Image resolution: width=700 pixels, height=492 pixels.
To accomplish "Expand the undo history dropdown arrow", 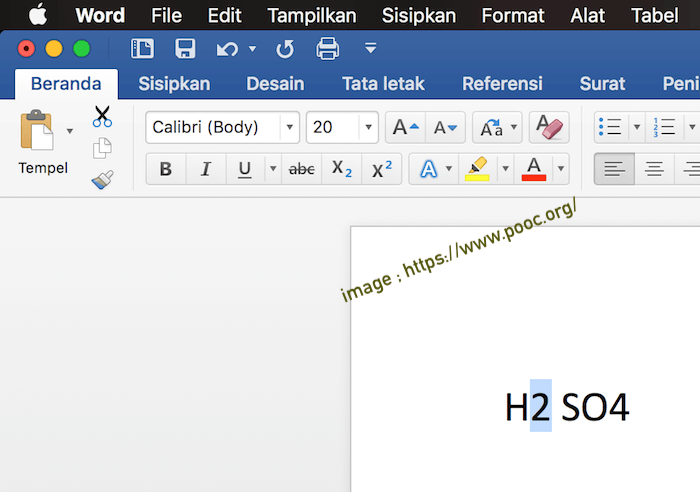I will (x=253, y=48).
